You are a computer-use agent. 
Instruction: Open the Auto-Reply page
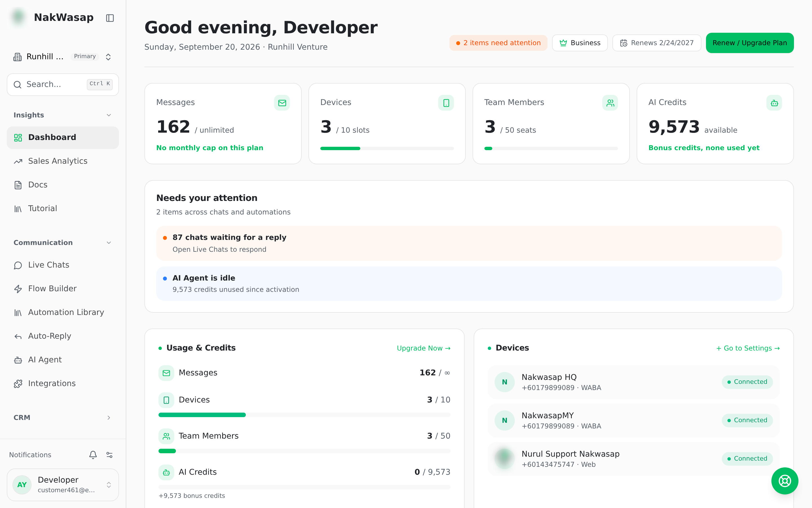(x=63, y=336)
